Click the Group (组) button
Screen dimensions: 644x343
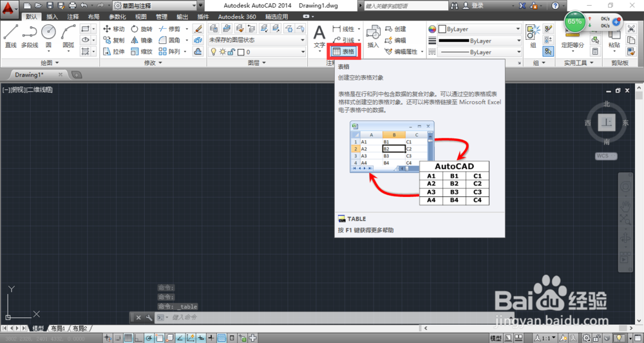[533, 36]
